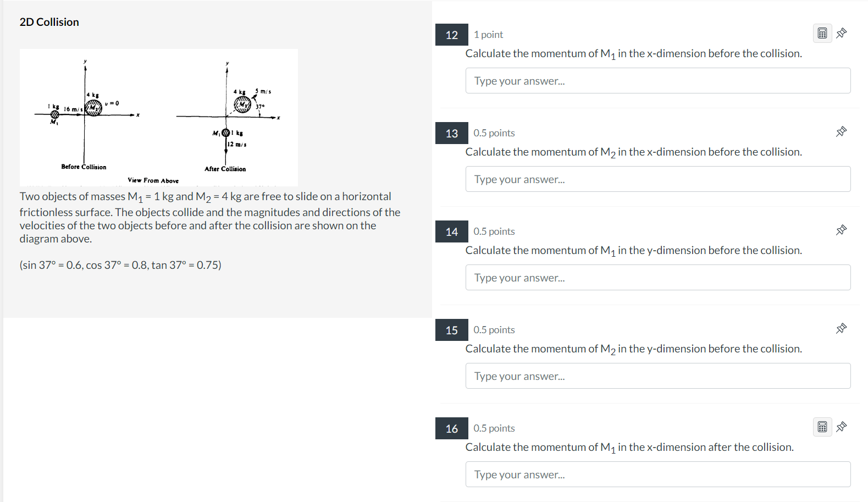The width and height of the screenshot is (868, 502).
Task: Click the question 14 number badge
Action: point(451,231)
